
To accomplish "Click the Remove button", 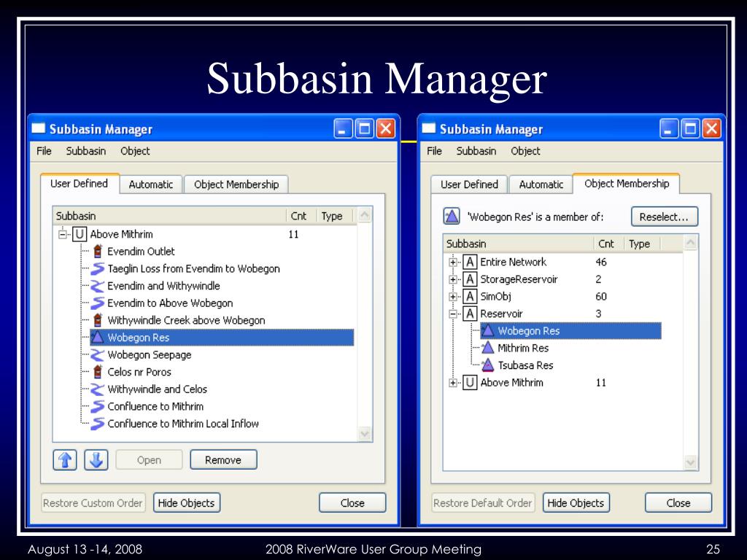I will 223,460.
